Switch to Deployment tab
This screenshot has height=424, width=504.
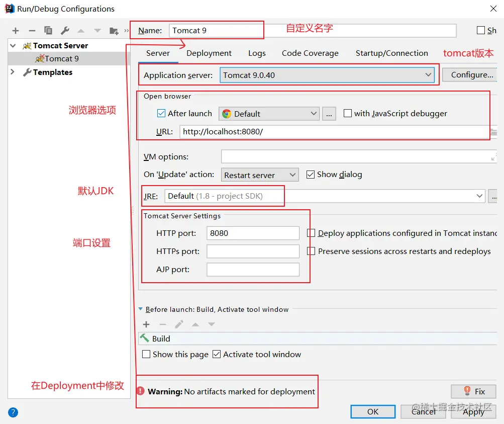click(209, 53)
